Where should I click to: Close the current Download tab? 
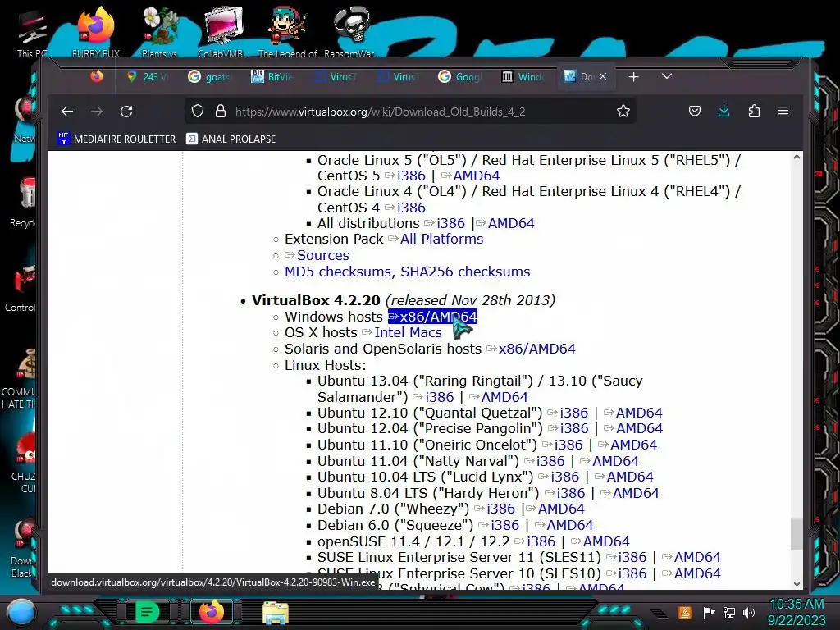(x=603, y=76)
